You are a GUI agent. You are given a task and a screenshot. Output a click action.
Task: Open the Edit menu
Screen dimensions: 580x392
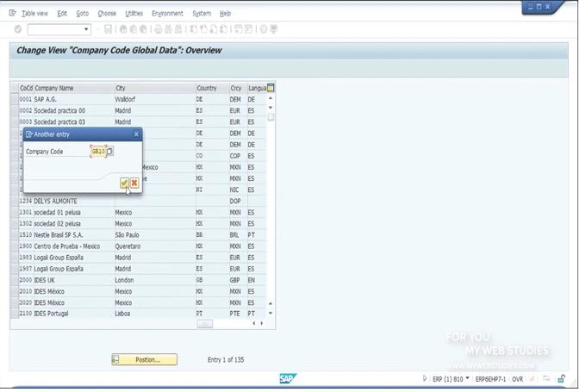point(62,13)
